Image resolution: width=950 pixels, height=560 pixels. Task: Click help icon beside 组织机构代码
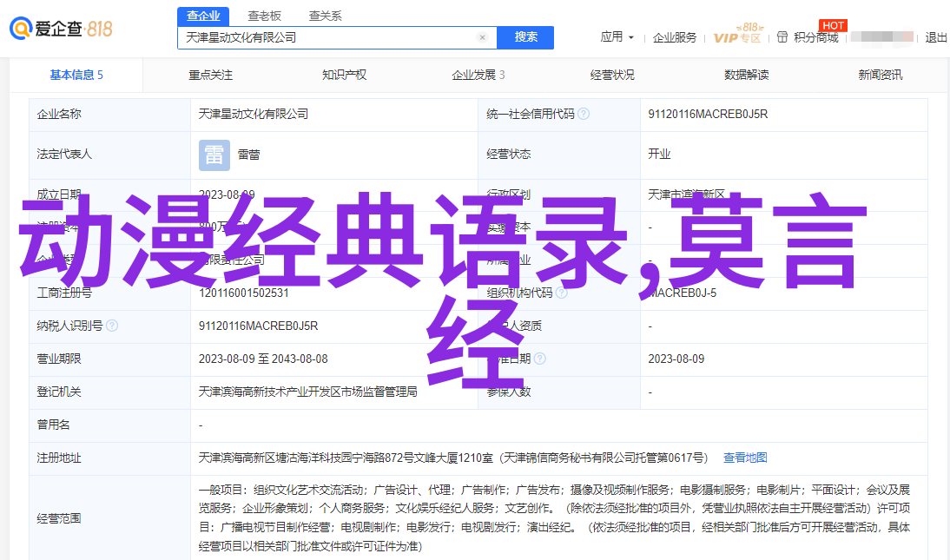pyautogui.click(x=562, y=293)
